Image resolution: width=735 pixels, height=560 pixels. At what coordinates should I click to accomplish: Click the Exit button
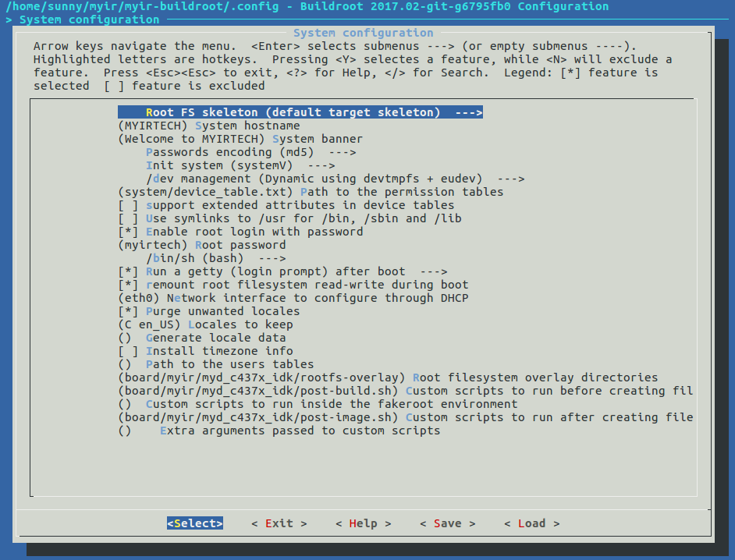(x=279, y=523)
